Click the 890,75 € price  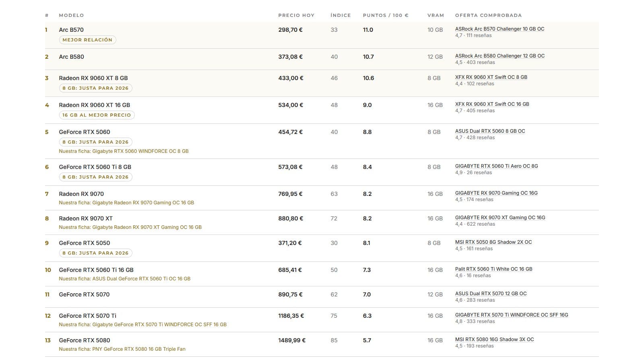coord(291,294)
